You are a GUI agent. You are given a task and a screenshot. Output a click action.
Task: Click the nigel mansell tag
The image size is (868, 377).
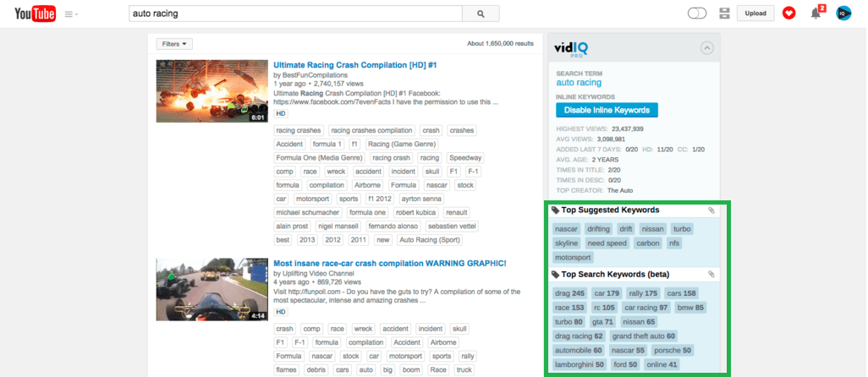point(338,227)
